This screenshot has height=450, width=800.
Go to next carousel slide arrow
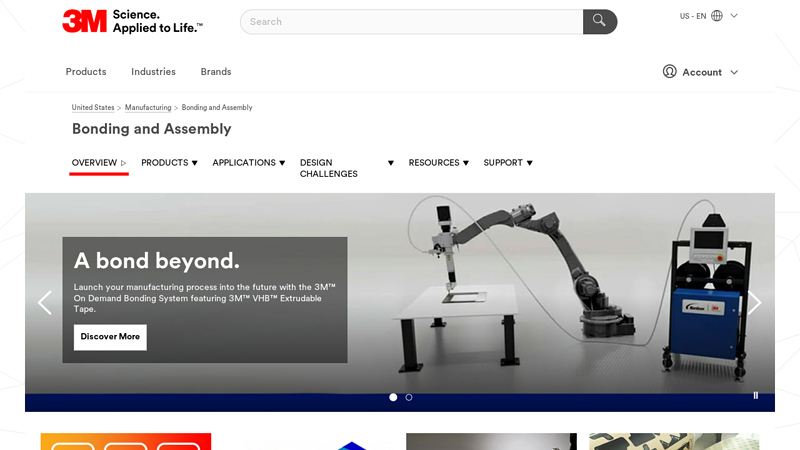755,303
